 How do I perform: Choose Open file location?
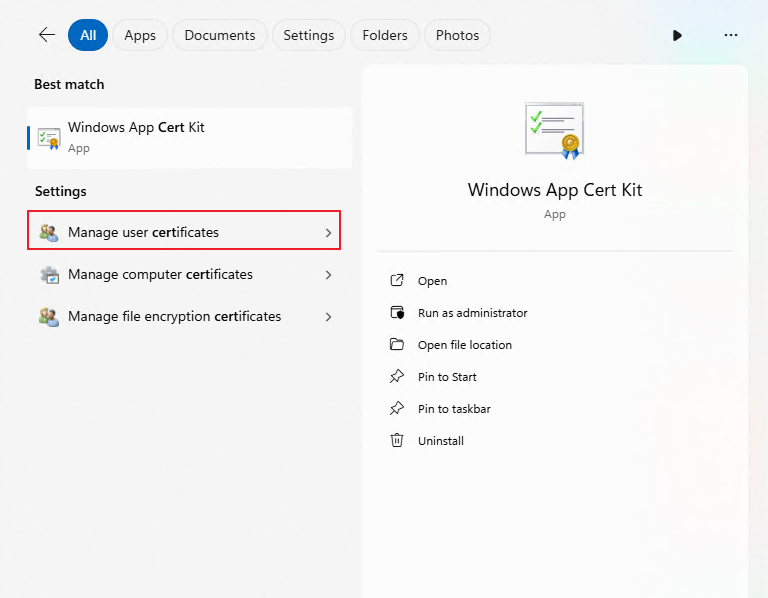click(x=464, y=345)
